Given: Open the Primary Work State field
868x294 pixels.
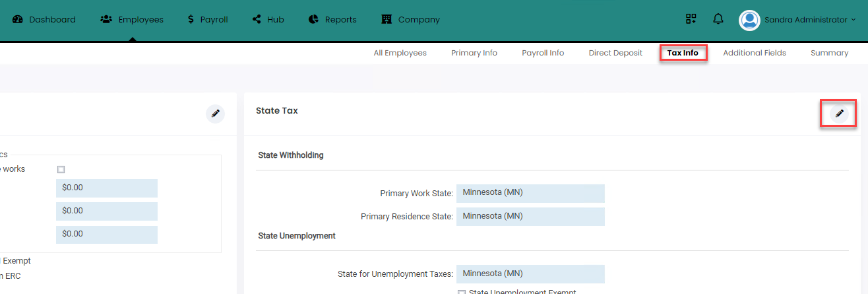Looking at the screenshot, I should (x=530, y=193).
